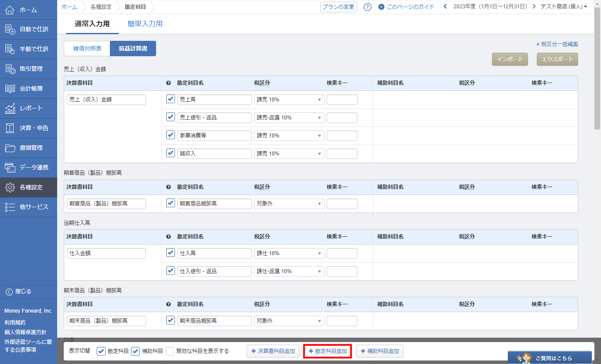Expand the テスト商店 (個人) account menu
This screenshot has height=364, width=601.
tap(563, 7)
